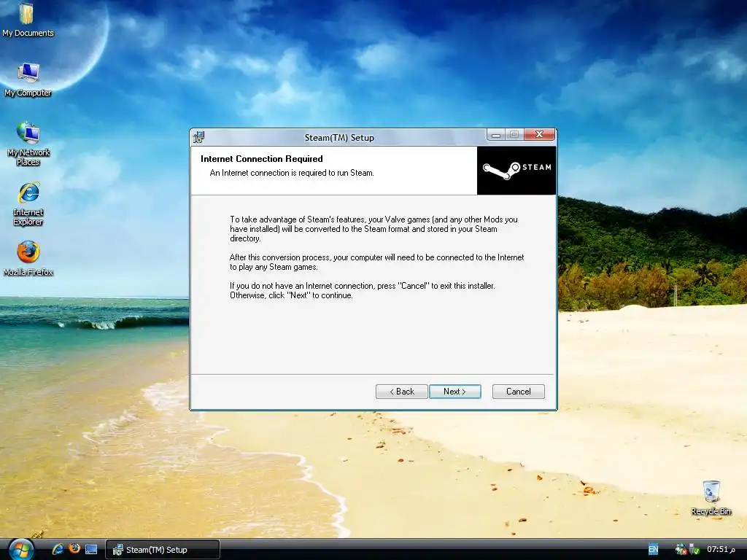The image size is (747, 560).
Task: Click the Steam logo in installer header
Action: (516, 170)
